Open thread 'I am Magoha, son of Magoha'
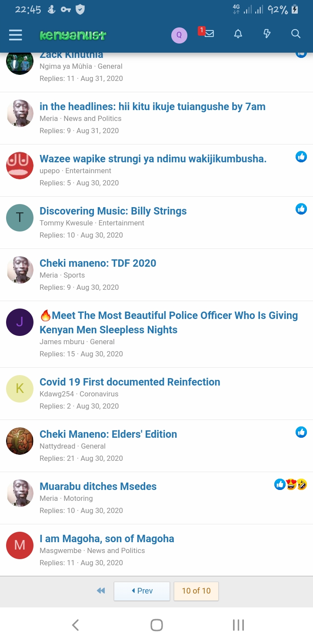The height and width of the screenshot is (644, 313). [x=107, y=539]
